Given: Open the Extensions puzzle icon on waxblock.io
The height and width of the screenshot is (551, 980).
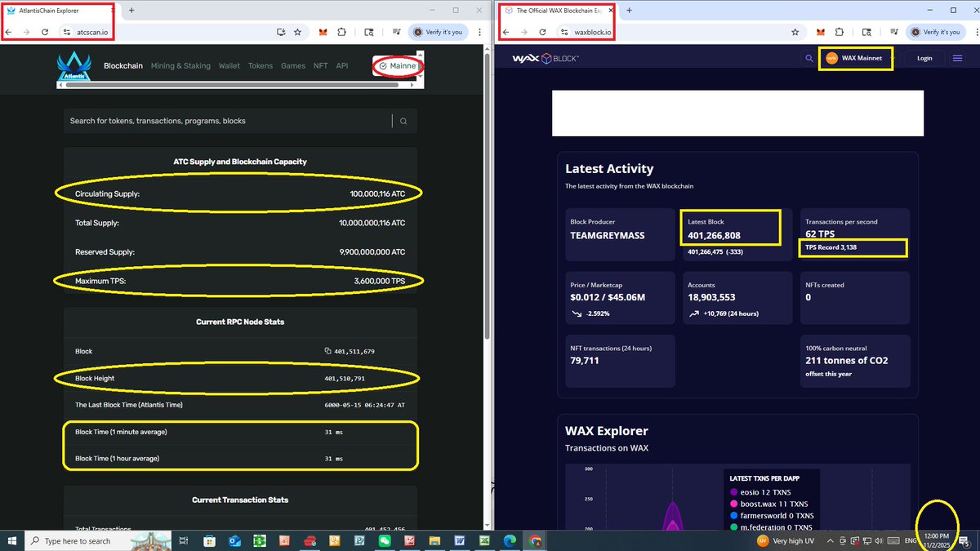Looking at the screenshot, I should click(839, 32).
